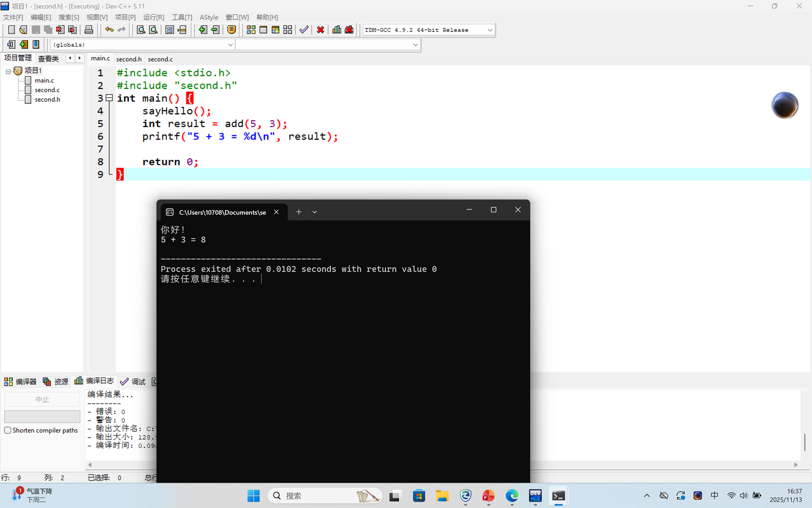The width and height of the screenshot is (812, 508).
Task: Click the right tab-scroll arrow in sidebar
Action: pyautogui.click(x=79, y=58)
